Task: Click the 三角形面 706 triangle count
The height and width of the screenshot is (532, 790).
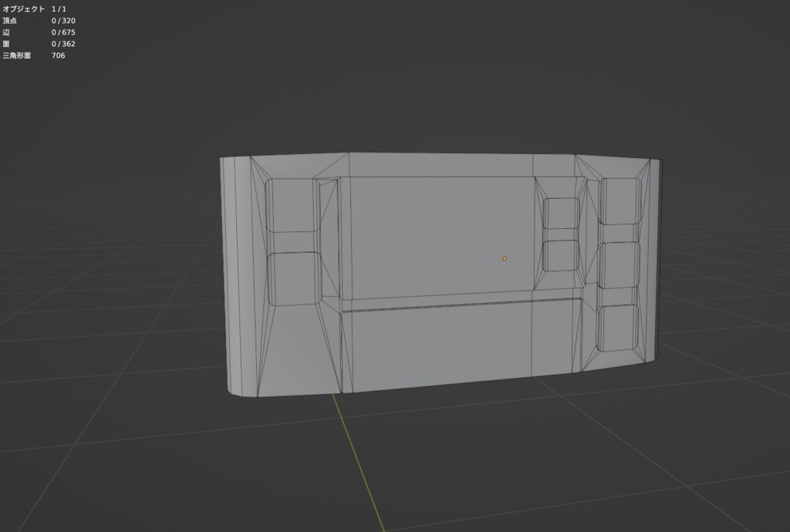Action: pyautogui.click(x=34, y=56)
